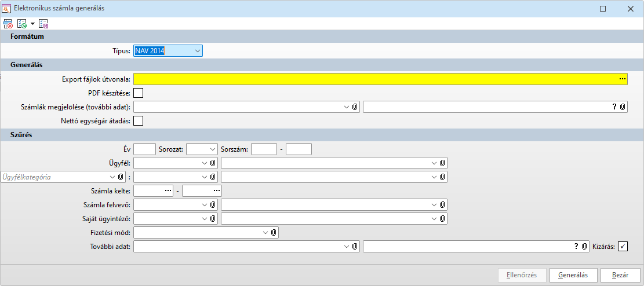Click paperclip after long Saját ügyintéző combo

[442, 219]
